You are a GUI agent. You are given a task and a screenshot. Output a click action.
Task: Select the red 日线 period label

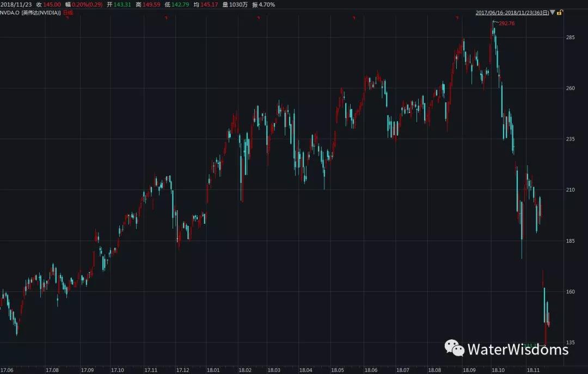(x=68, y=13)
